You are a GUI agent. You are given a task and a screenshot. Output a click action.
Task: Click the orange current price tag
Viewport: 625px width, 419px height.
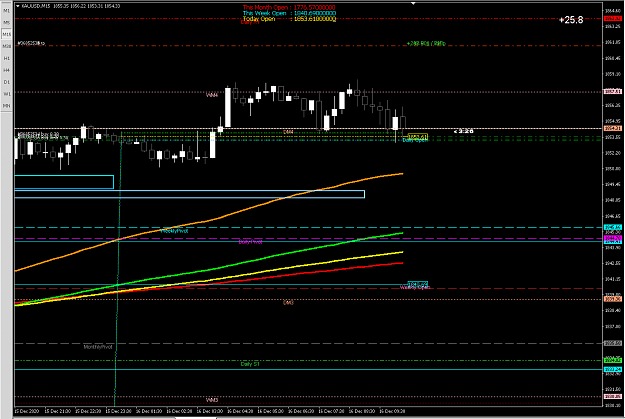point(613,128)
